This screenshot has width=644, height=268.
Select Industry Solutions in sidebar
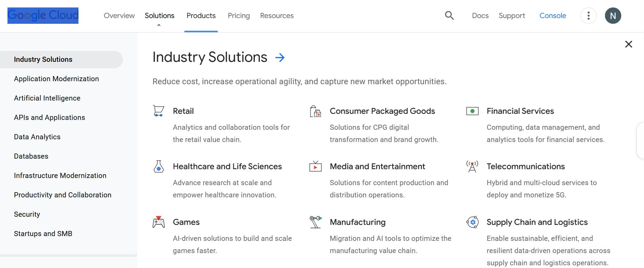[x=61, y=59]
